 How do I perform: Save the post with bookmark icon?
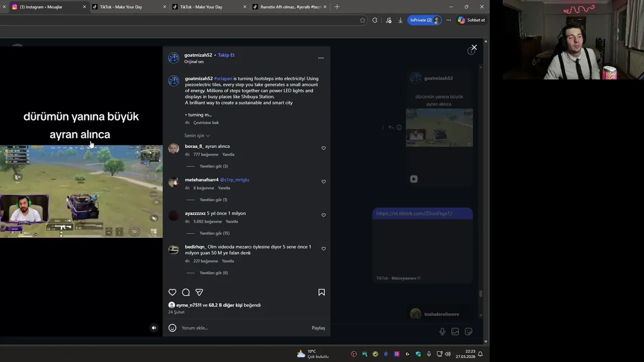321,292
